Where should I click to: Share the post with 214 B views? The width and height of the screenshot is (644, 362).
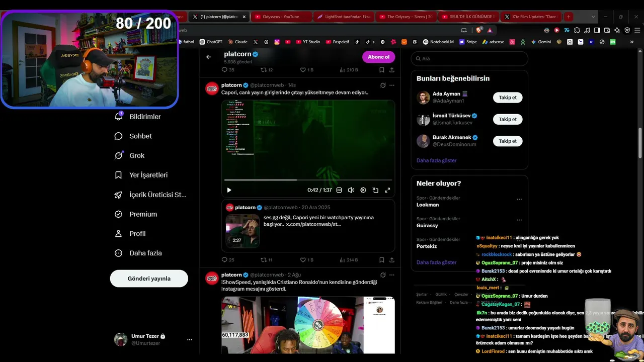tap(391, 260)
